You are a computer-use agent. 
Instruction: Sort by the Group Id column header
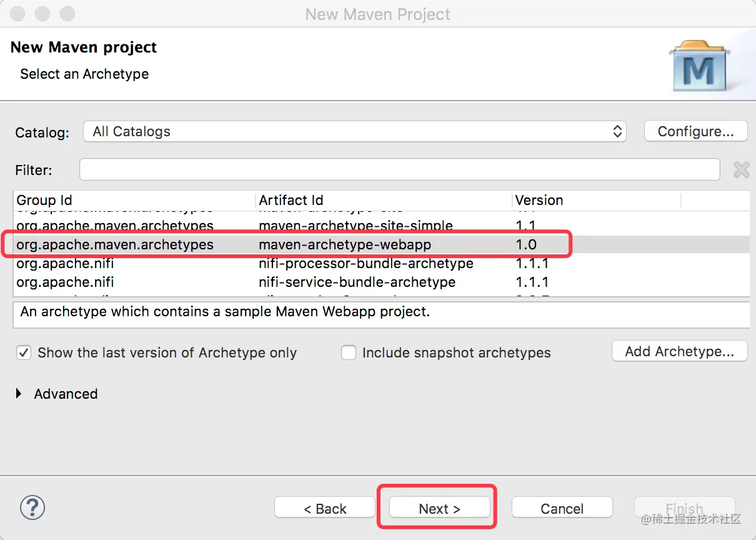click(x=134, y=200)
